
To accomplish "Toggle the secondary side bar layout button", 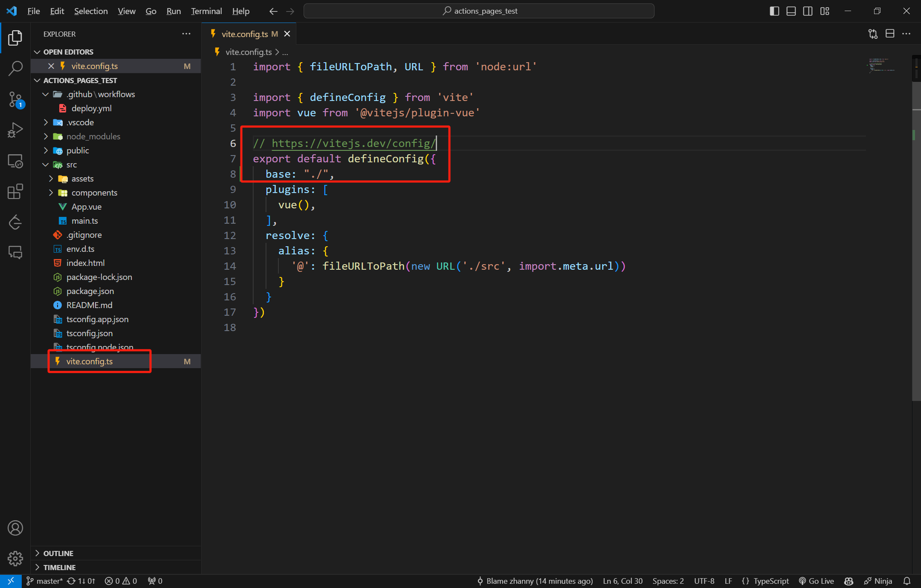I will coord(808,11).
